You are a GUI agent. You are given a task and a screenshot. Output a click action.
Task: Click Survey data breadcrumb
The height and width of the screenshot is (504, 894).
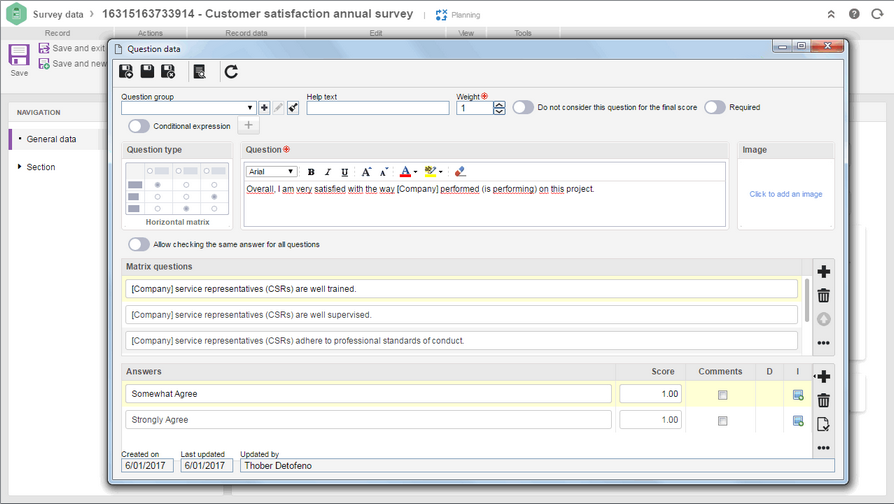[x=58, y=14]
